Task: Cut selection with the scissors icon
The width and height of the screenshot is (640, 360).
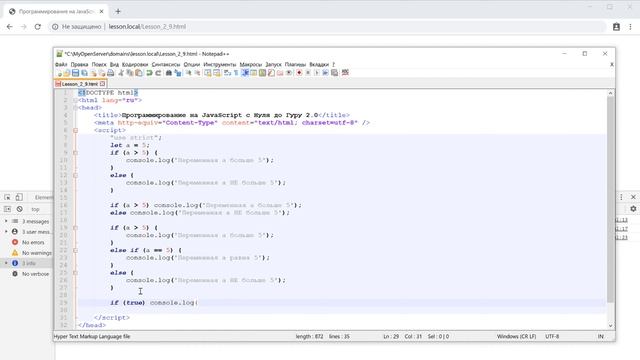Action: [x=121, y=73]
